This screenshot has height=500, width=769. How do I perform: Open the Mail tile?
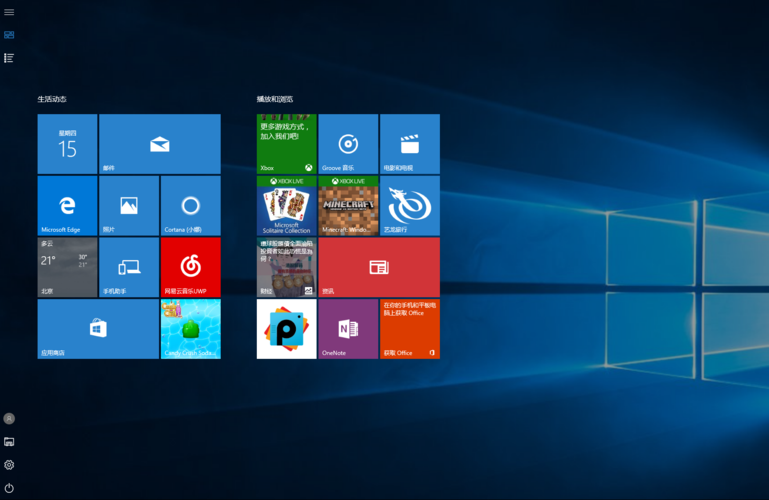pos(160,144)
